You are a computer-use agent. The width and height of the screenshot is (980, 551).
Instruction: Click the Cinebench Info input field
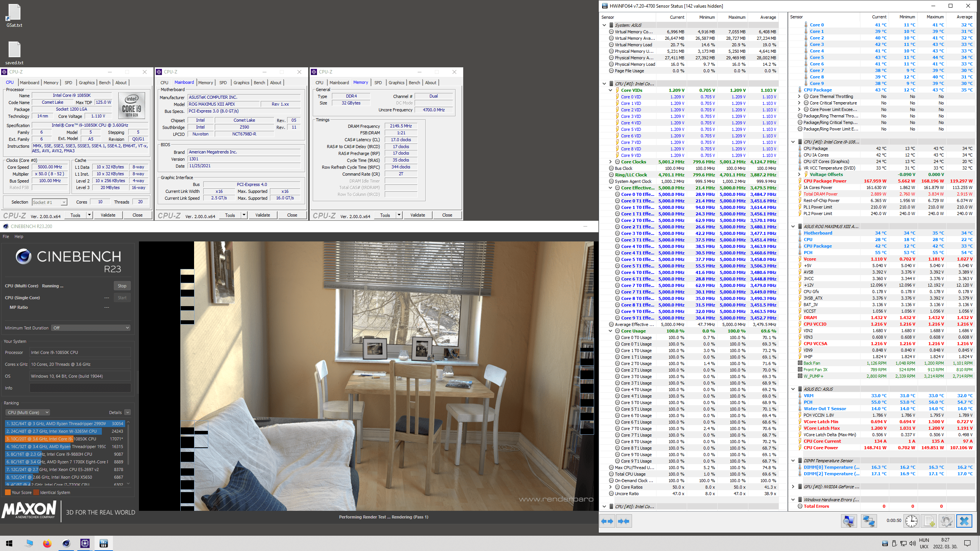pyautogui.click(x=80, y=388)
